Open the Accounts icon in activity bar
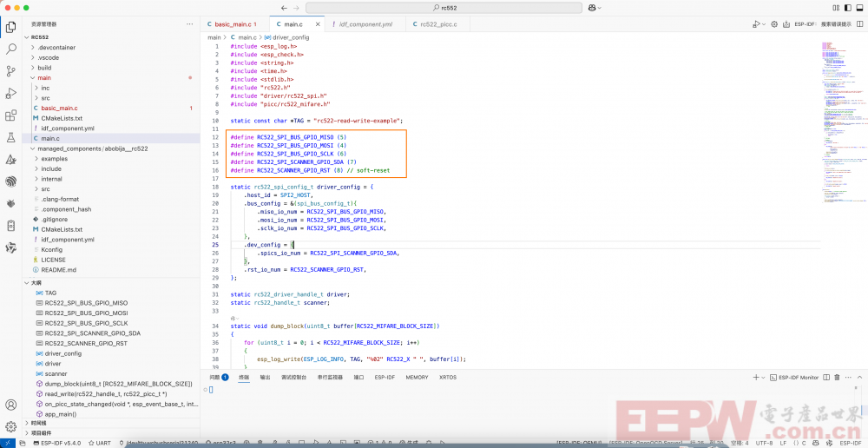The width and height of the screenshot is (868, 448). click(10, 405)
